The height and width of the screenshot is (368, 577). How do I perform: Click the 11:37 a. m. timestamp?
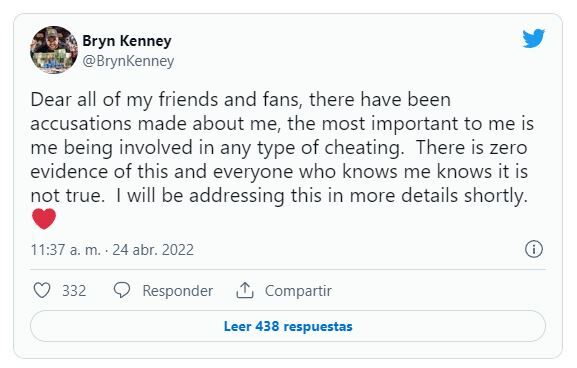point(66,250)
